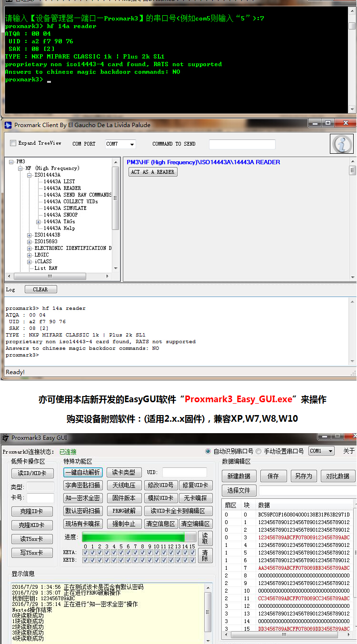Screen dimensions: 357x644
Task: Click the 修改UID号 button
Action: (160, 485)
